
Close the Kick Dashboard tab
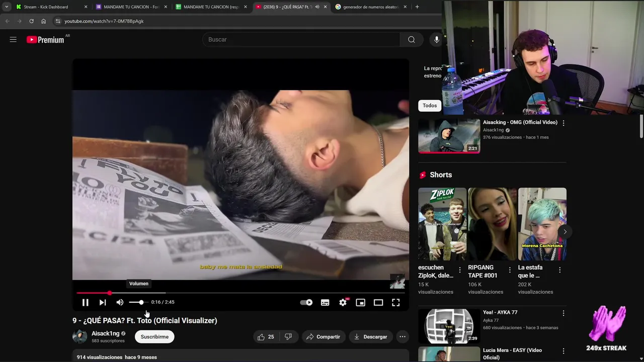pos(86,7)
